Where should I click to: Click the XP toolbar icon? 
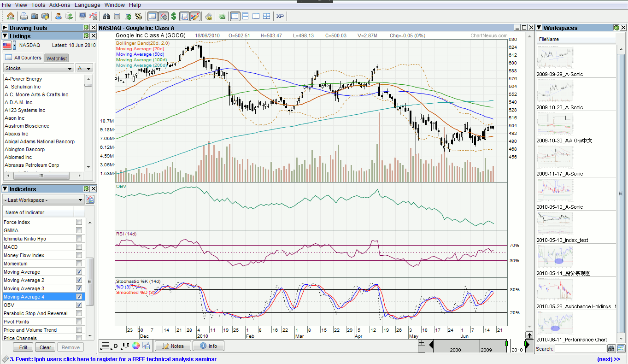coord(280,16)
